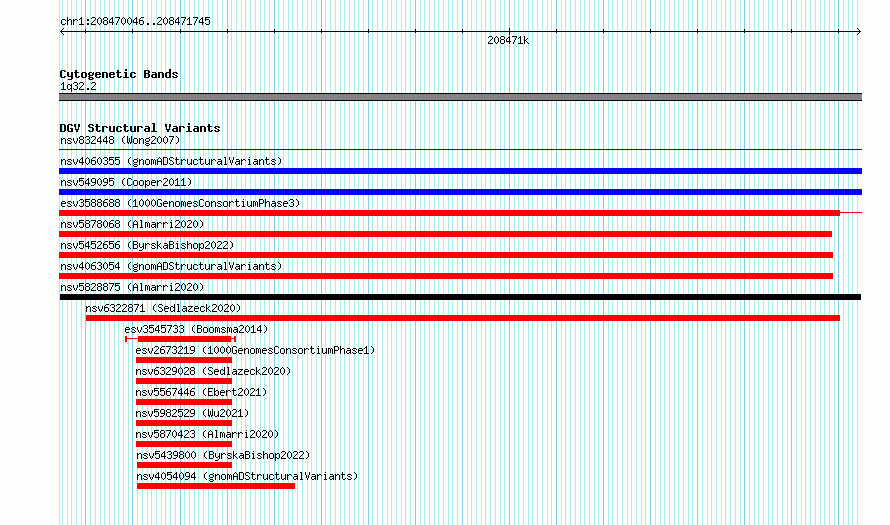Screen dimensions: 890x525
Task: Click the red bar under nsv5567446
Action: coord(184,402)
